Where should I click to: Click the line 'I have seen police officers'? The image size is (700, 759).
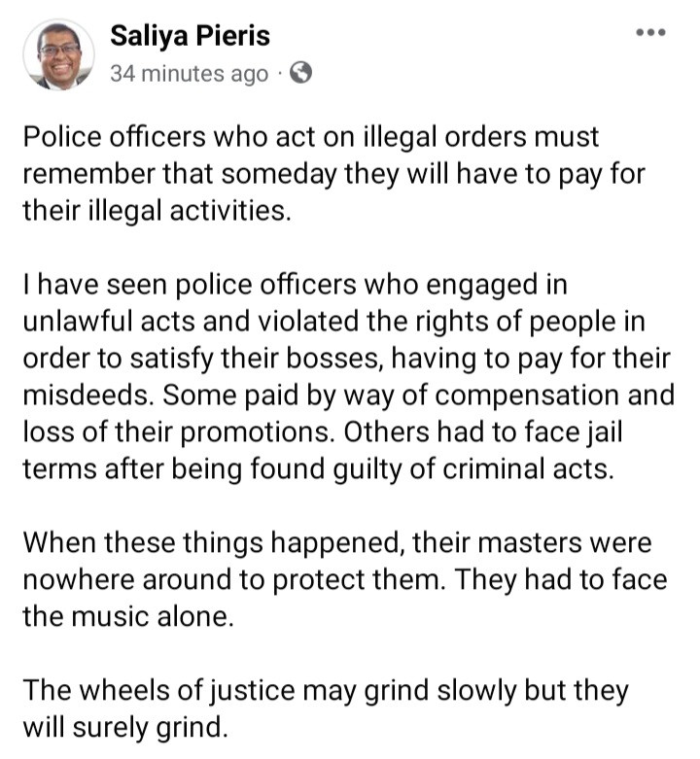pyautogui.click(x=295, y=284)
